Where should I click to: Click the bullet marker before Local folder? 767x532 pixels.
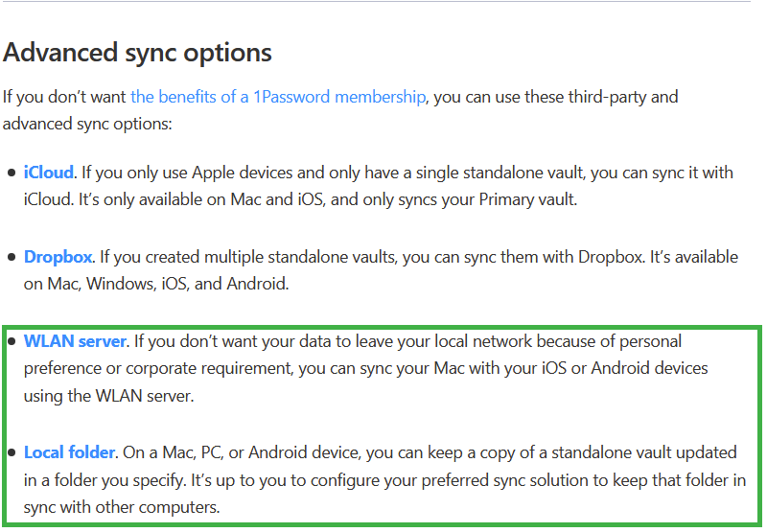12,452
